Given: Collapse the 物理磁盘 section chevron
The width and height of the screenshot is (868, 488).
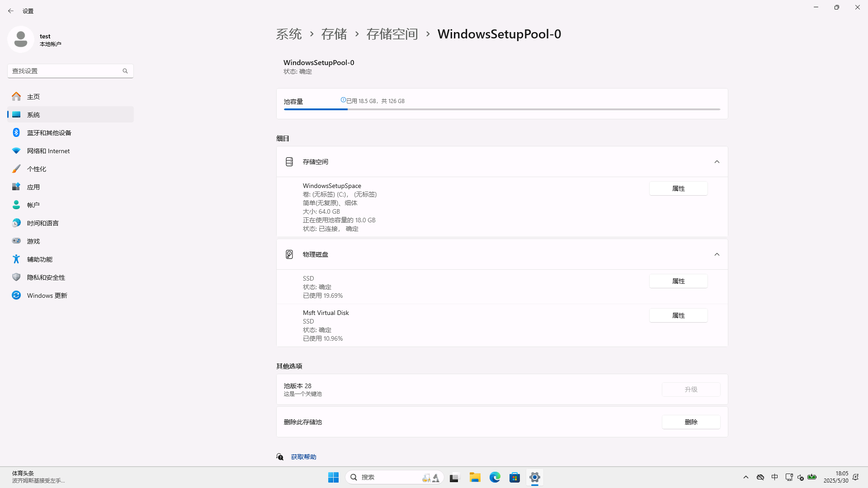Looking at the screenshot, I should point(717,254).
